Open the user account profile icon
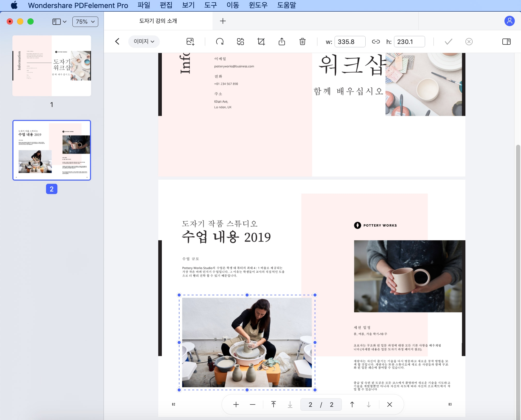 [x=509, y=21]
